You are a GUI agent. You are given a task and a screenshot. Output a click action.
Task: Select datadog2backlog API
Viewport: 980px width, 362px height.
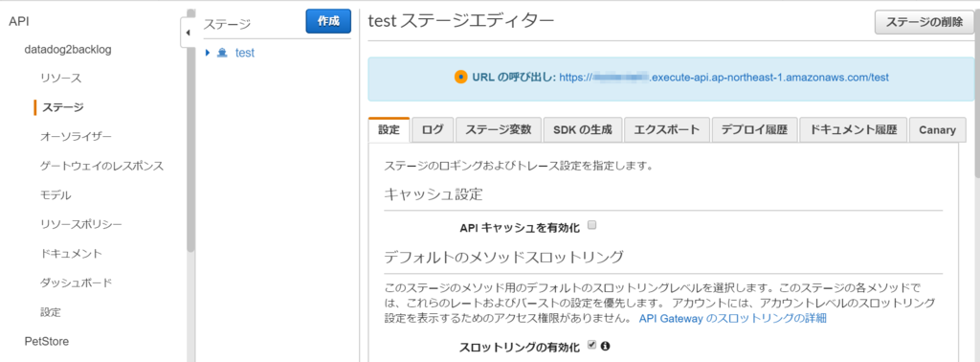(68, 50)
